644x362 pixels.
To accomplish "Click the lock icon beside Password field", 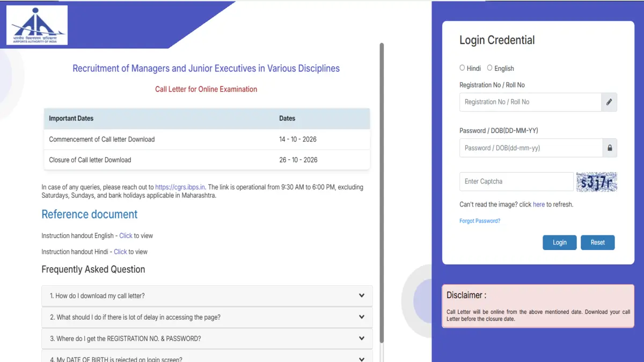I will (x=609, y=148).
